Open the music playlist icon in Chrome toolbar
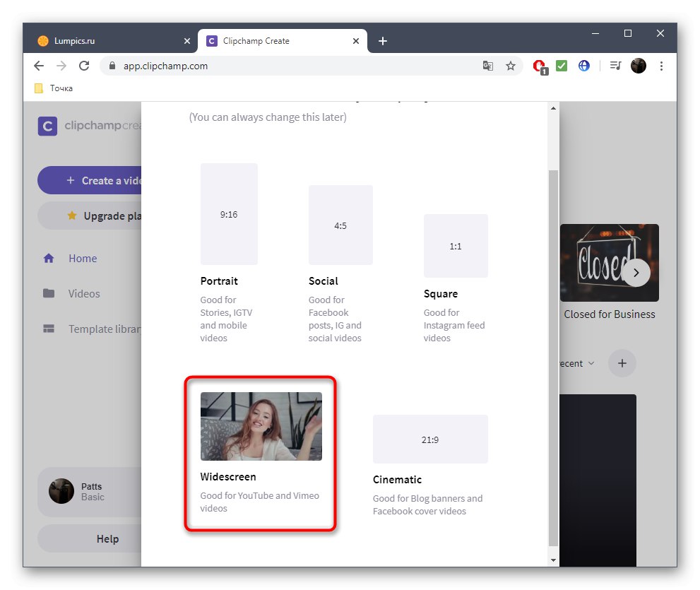This screenshot has width=700, height=590. [x=614, y=65]
